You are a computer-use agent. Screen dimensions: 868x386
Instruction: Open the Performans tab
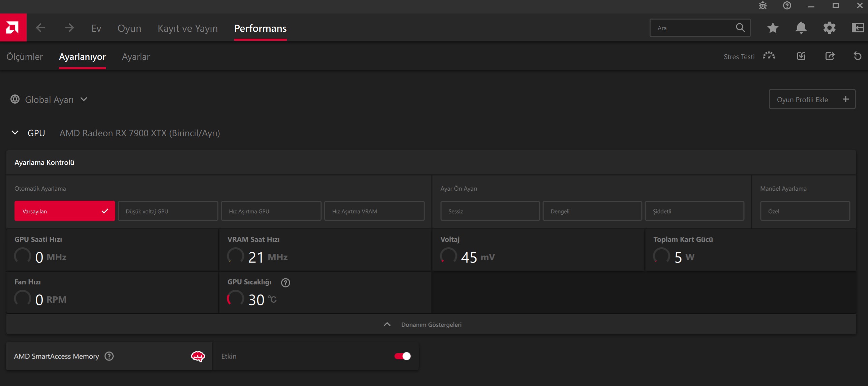pyautogui.click(x=260, y=28)
